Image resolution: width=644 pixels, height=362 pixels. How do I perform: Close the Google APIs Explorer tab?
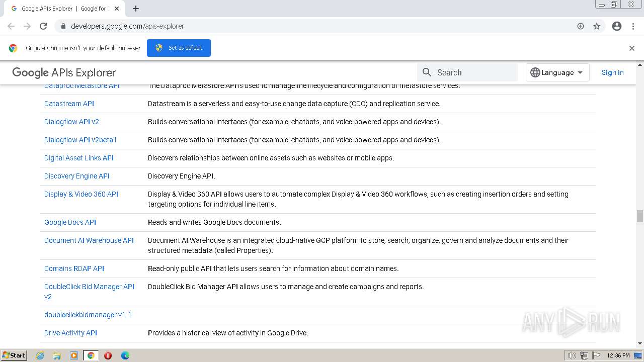pos(117,9)
